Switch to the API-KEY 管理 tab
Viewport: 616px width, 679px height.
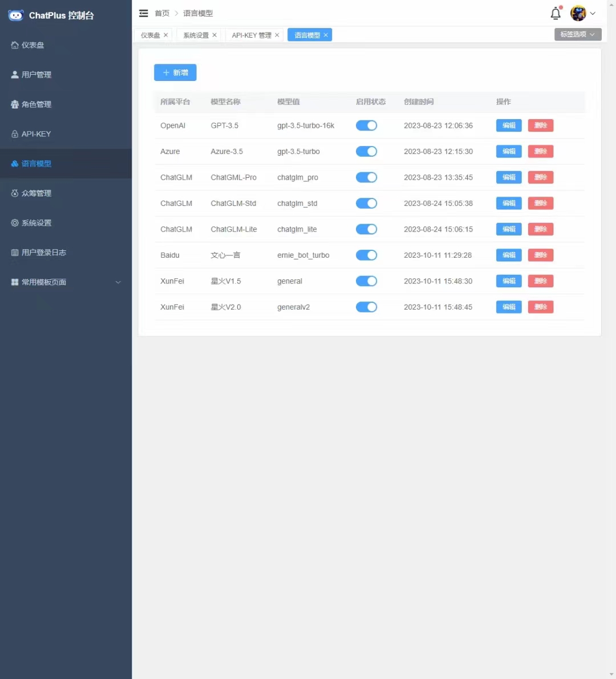[250, 35]
